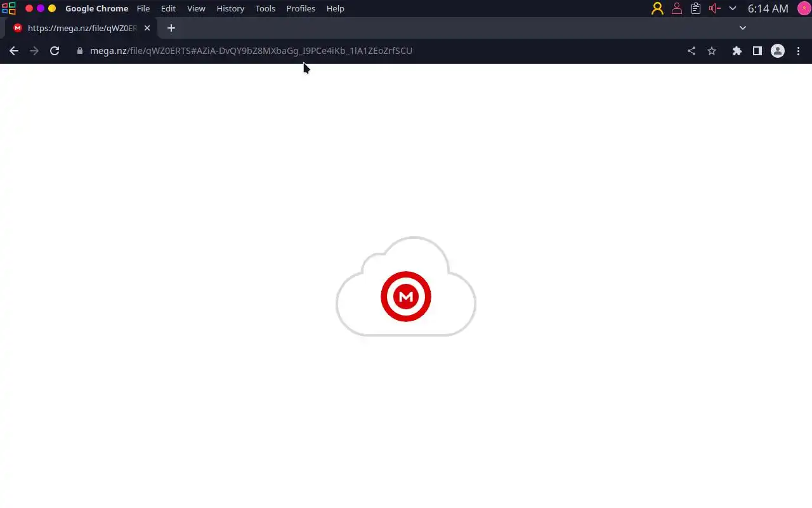Bookmark this page with star
The image size is (812, 508).
pyautogui.click(x=712, y=51)
